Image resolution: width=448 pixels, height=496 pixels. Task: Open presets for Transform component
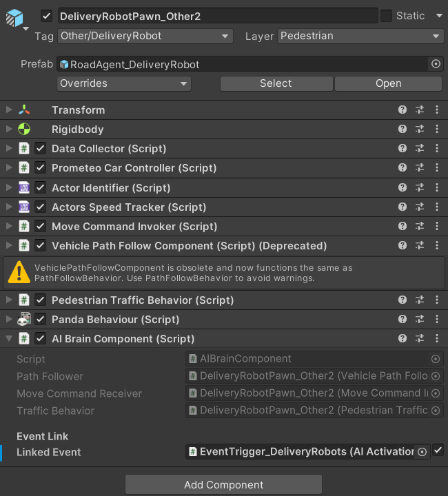click(420, 110)
